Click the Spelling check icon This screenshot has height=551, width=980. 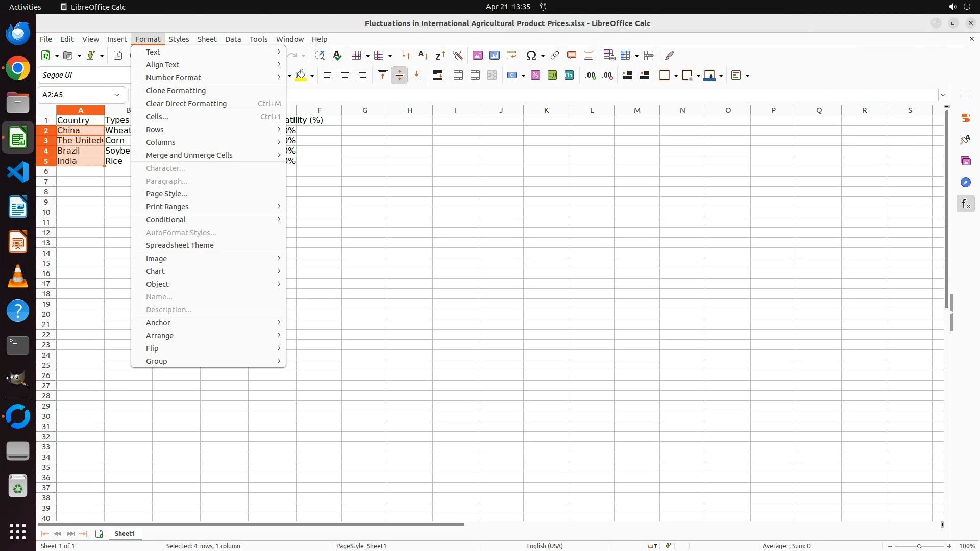coord(337,55)
